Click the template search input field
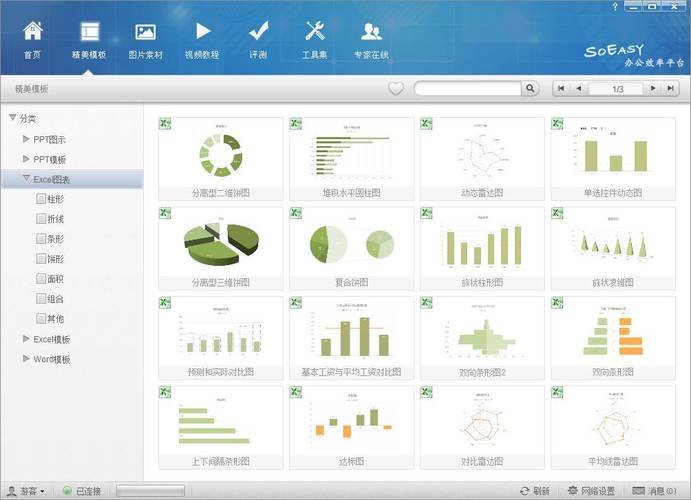 (x=468, y=89)
